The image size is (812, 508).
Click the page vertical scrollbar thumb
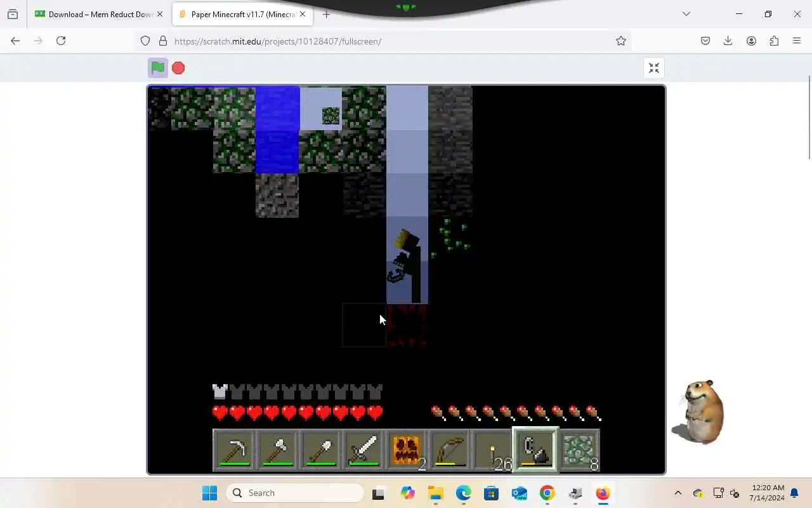click(x=809, y=117)
